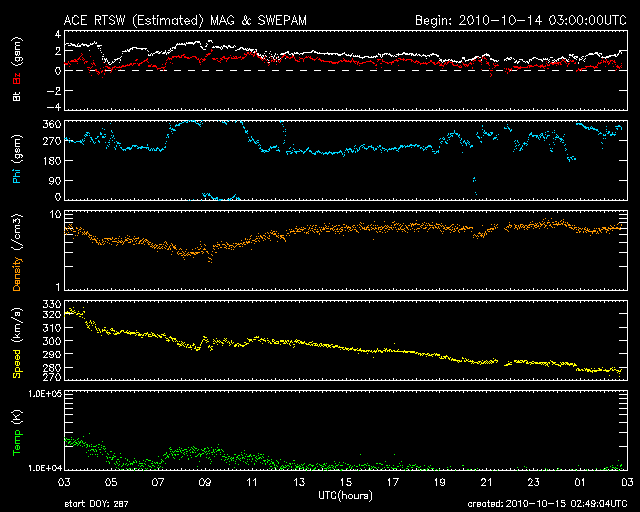640x512 pixels.
Task: Click the '360' tick on Phi axis
Action: tap(52, 124)
